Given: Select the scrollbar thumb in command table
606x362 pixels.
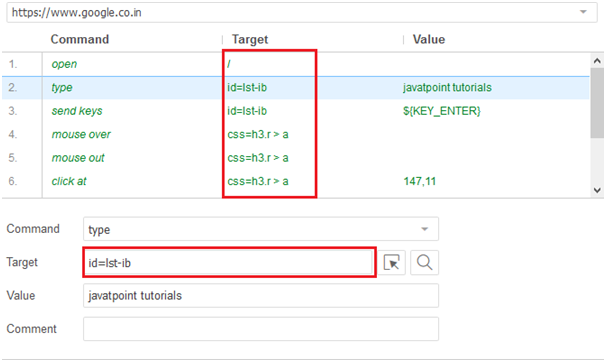Looking at the screenshot, I should click(x=597, y=103).
